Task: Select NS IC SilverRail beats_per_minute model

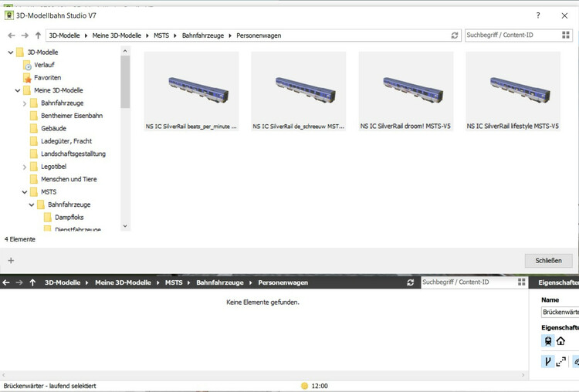Action: pos(191,91)
